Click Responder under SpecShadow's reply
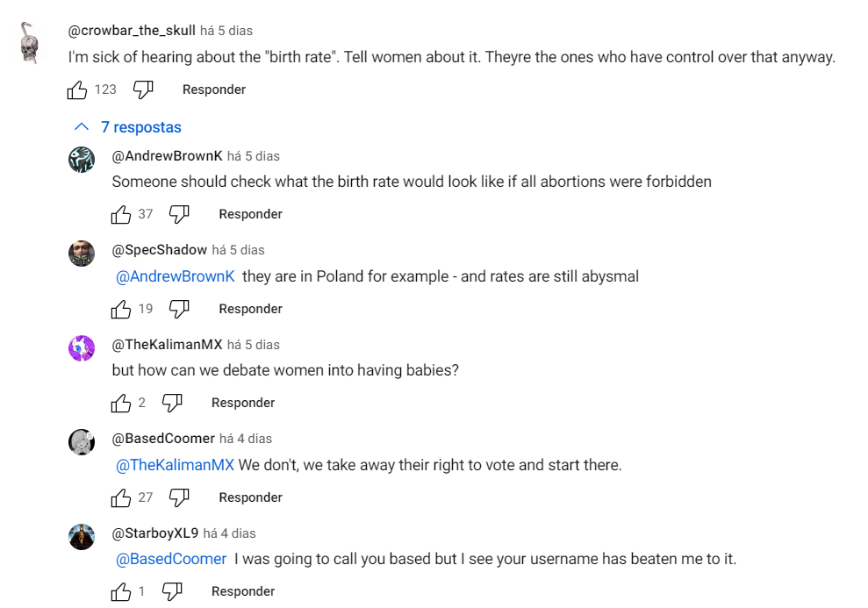This screenshot has width=868, height=608. pyautogui.click(x=250, y=309)
